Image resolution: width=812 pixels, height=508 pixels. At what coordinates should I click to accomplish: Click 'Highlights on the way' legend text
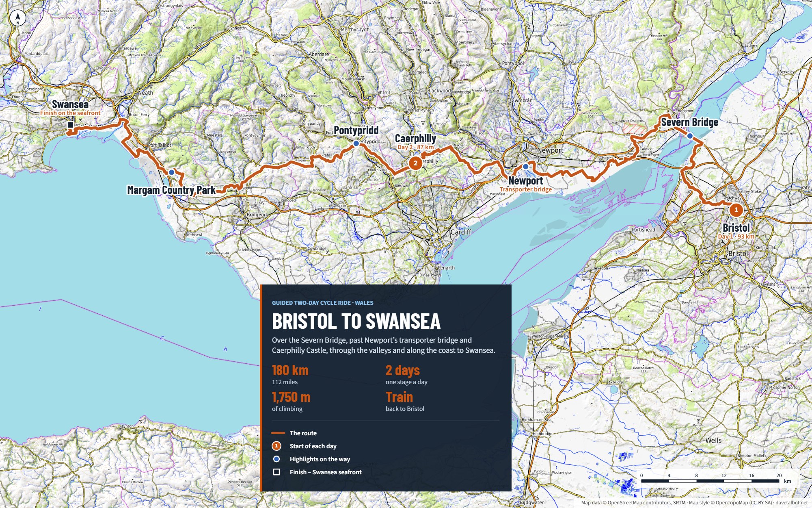tap(320, 459)
